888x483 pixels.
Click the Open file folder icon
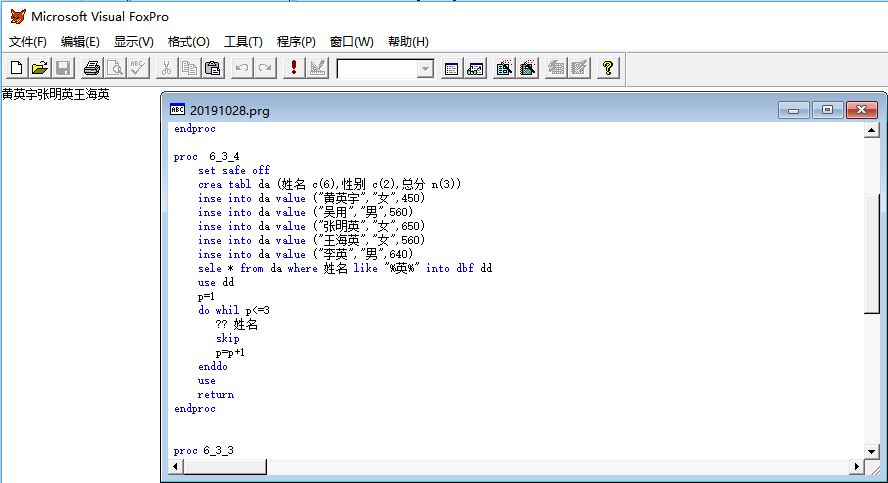40,68
